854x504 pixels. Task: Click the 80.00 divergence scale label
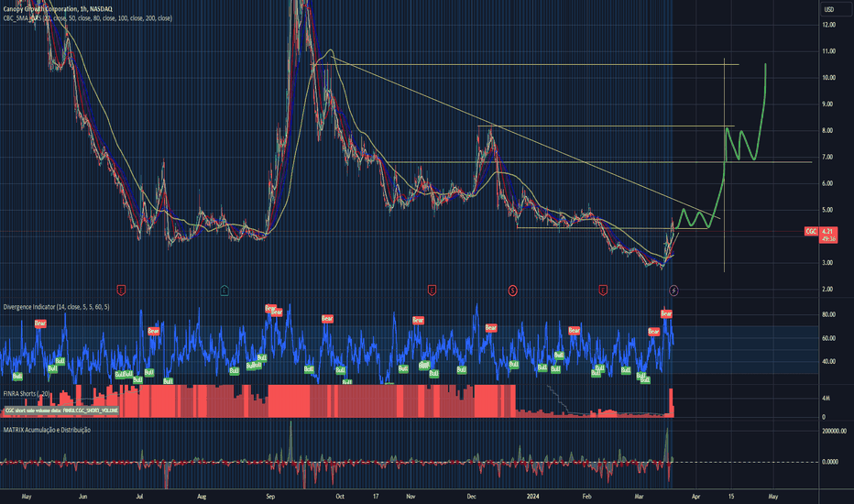point(828,315)
